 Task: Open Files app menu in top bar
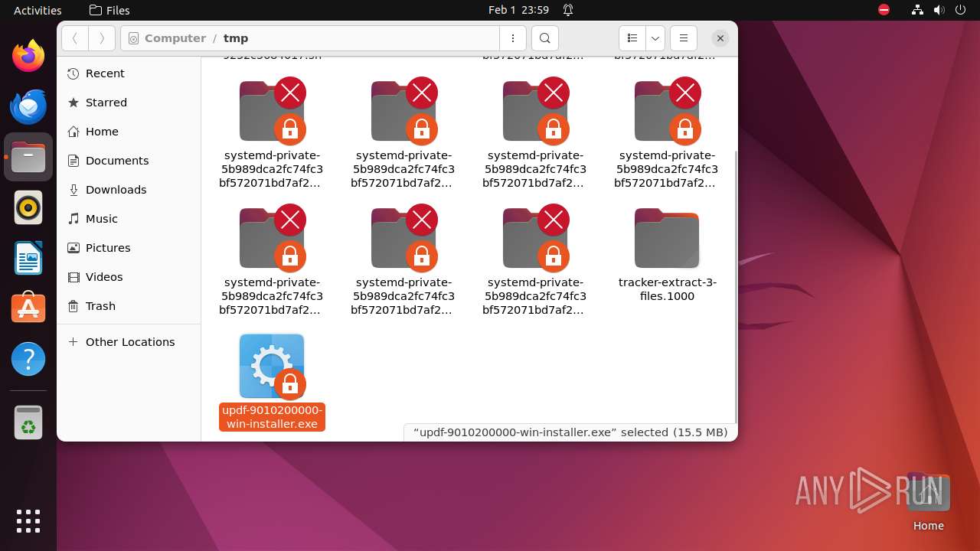tap(109, 10)
